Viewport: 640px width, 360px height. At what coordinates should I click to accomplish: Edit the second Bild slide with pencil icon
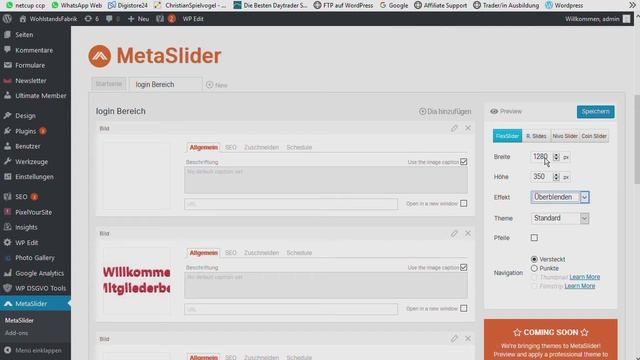tap(454, 233)
